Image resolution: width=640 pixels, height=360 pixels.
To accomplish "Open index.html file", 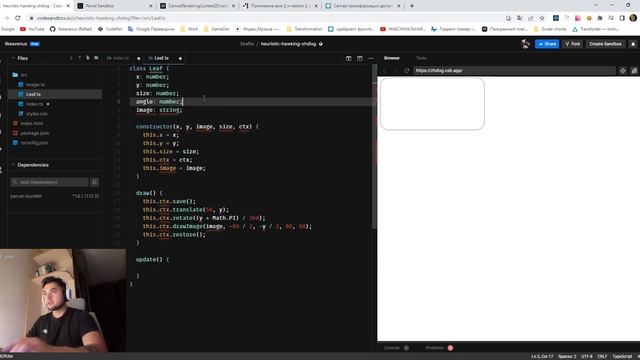I will [x=31, y=123].
